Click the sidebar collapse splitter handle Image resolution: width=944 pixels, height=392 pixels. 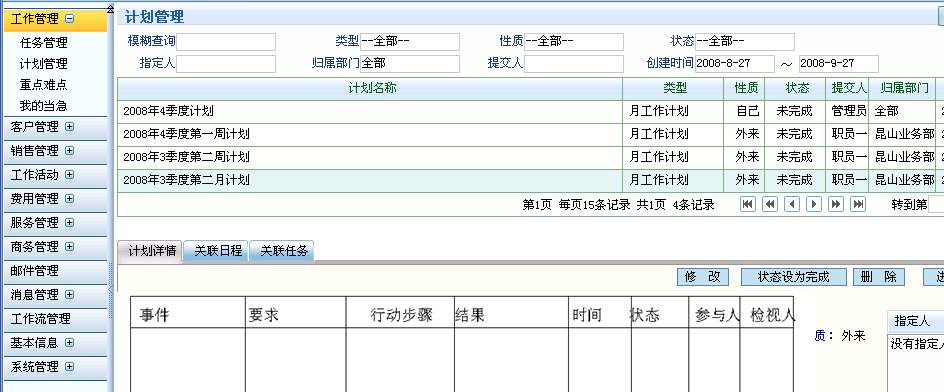tap(110, 289)
